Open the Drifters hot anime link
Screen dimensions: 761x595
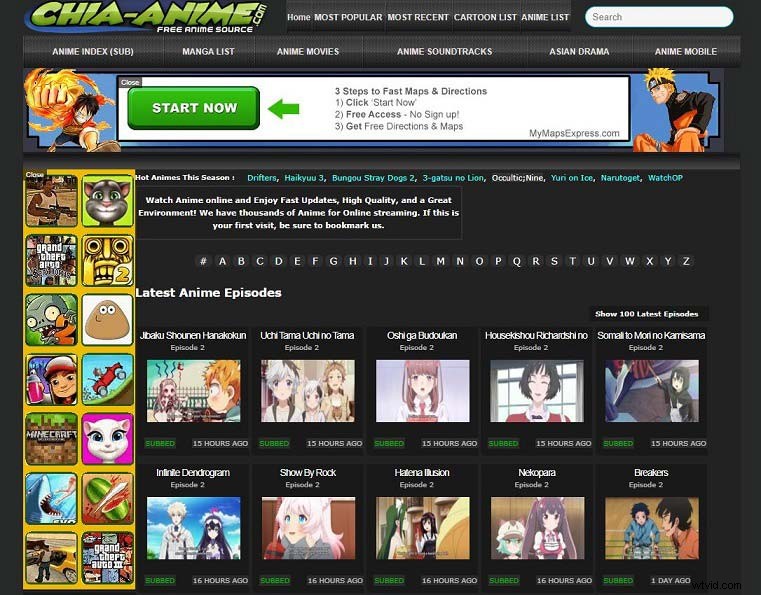click(262, 178)
